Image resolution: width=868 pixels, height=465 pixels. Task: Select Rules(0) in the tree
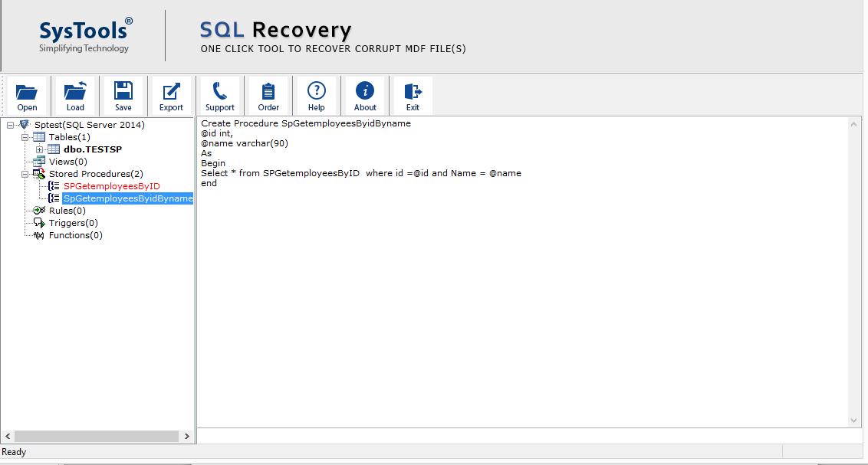(67, 211)
